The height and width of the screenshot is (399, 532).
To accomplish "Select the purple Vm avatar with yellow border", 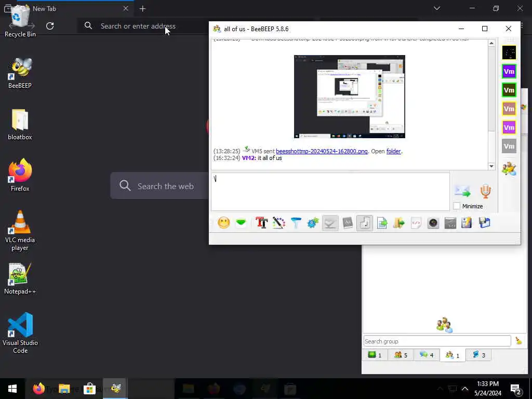I will coord(509,128).
